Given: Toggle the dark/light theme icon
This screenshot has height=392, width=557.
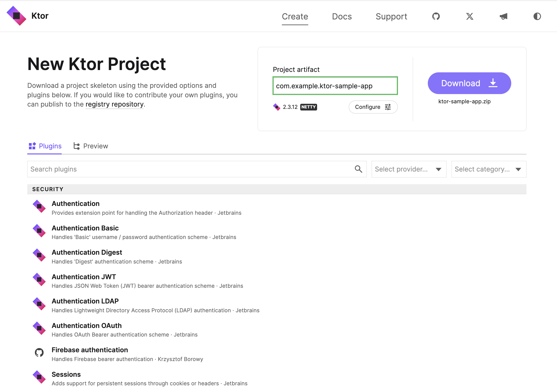Looking at the screenshot, I should 537,16.
